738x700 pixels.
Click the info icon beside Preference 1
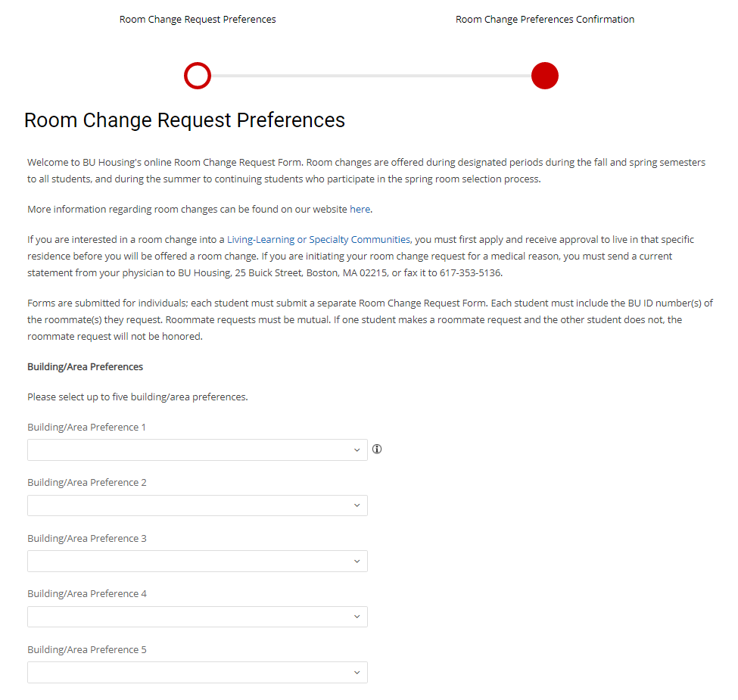(x=377, y=450)
